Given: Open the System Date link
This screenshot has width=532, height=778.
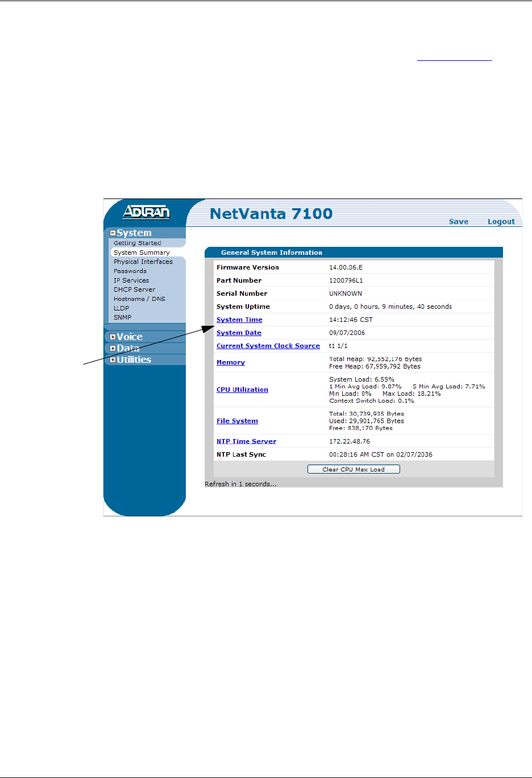Looking at the screenshot, I should tap(239, 333).
